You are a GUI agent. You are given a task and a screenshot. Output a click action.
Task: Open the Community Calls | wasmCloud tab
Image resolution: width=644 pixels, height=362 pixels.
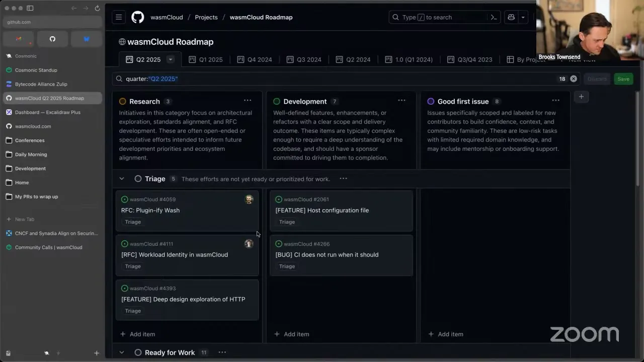coord(52,247)
